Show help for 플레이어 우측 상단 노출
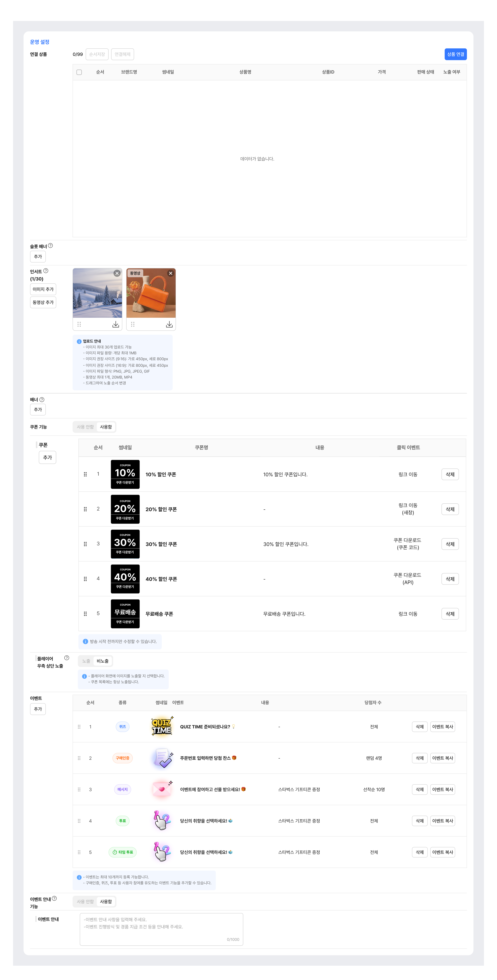Image resolution: width=497 pixels, height=980 pixels. [x=67, y=658]
